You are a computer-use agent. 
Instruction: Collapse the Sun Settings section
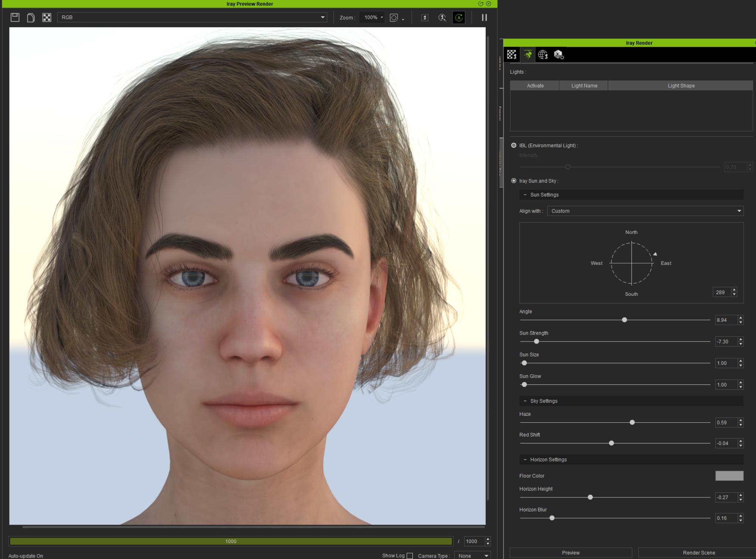[x=525, y=195]
